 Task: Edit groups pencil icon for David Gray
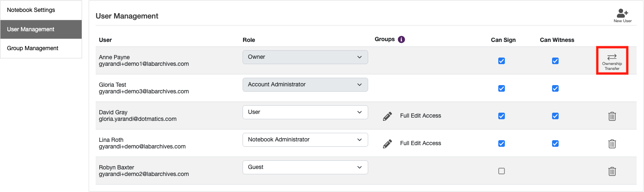tap(387, 116)
